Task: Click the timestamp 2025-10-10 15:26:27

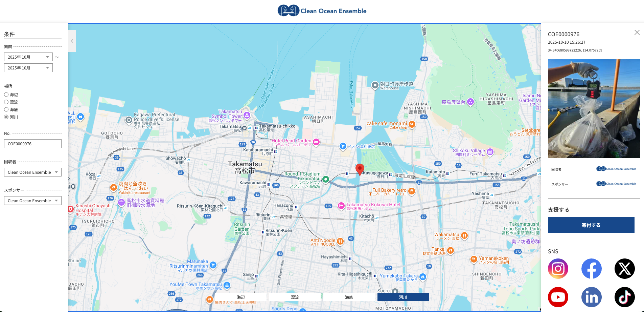Action: (x=567, y=42)
